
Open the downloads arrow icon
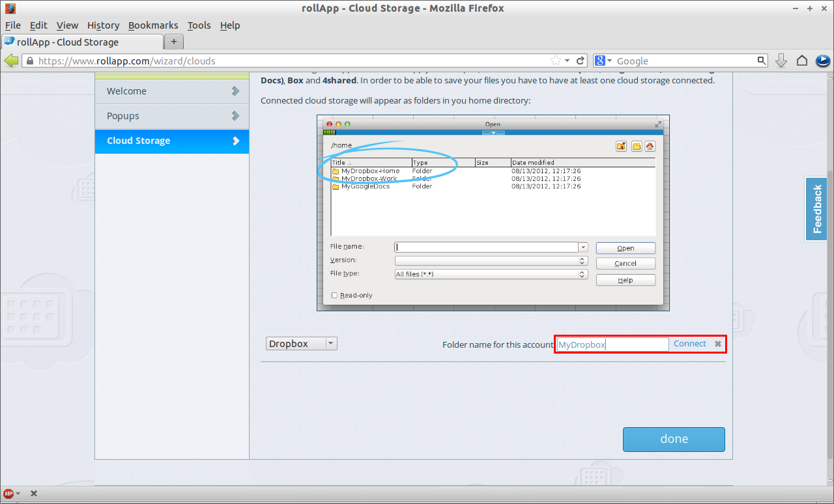coord(781,61)
